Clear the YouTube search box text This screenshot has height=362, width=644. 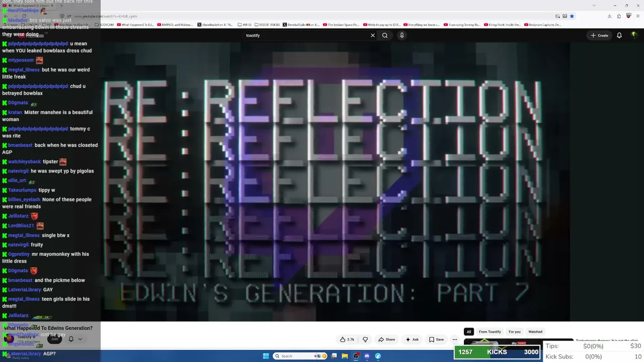tap(373, 35)
